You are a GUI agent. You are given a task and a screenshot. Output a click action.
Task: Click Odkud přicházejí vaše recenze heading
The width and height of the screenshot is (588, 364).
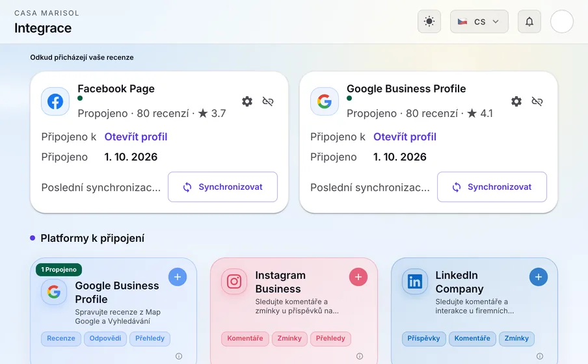[x=82, y=57]
